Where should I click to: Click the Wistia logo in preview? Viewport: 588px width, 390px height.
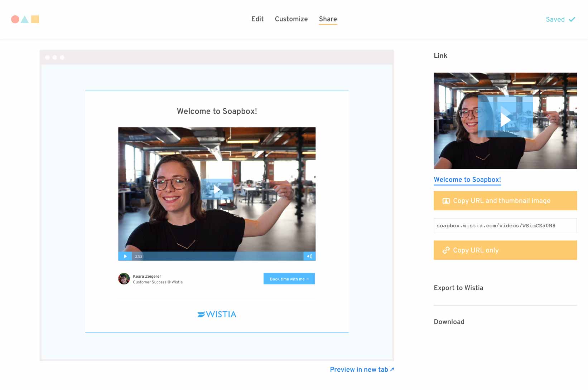tap(217, 314)
